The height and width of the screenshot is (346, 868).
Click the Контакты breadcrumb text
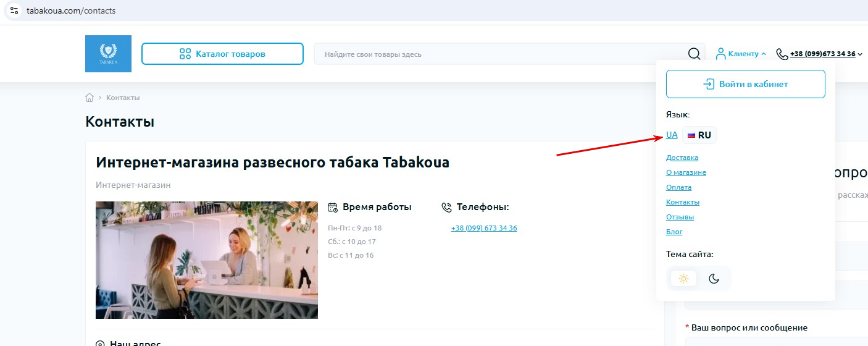point(123,98)
